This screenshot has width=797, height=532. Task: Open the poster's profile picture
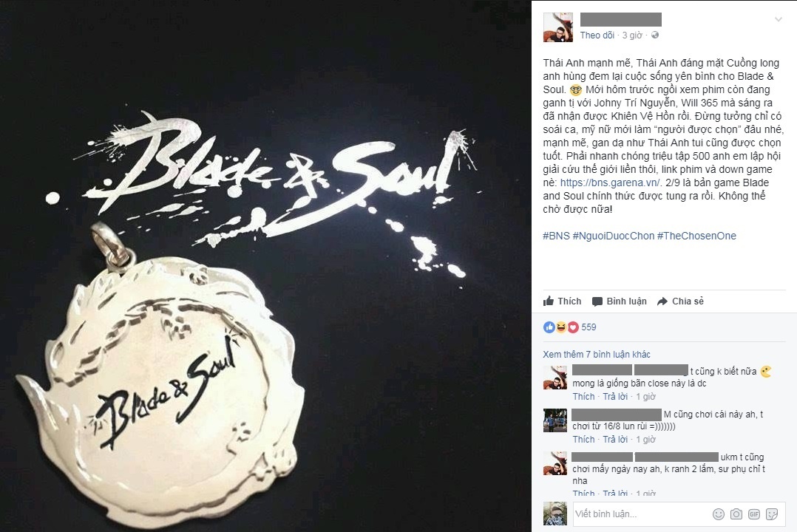[558, 27]
